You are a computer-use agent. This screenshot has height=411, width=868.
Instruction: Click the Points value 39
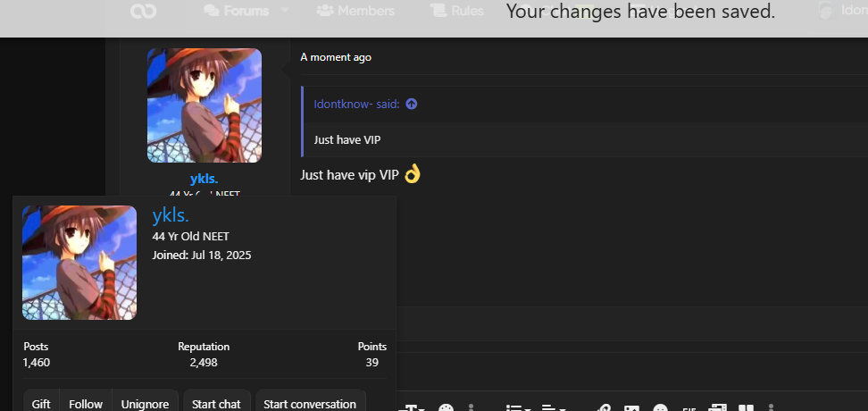click(x=372, y=362)
